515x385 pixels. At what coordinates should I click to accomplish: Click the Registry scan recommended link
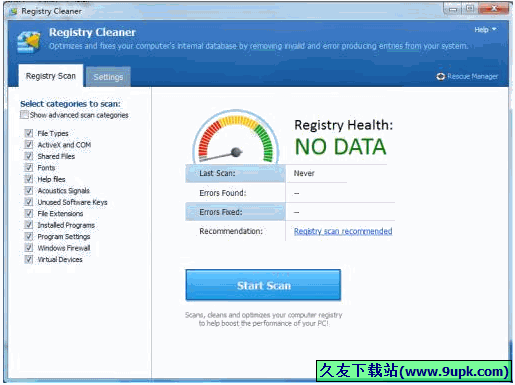[x=343, y=231]
